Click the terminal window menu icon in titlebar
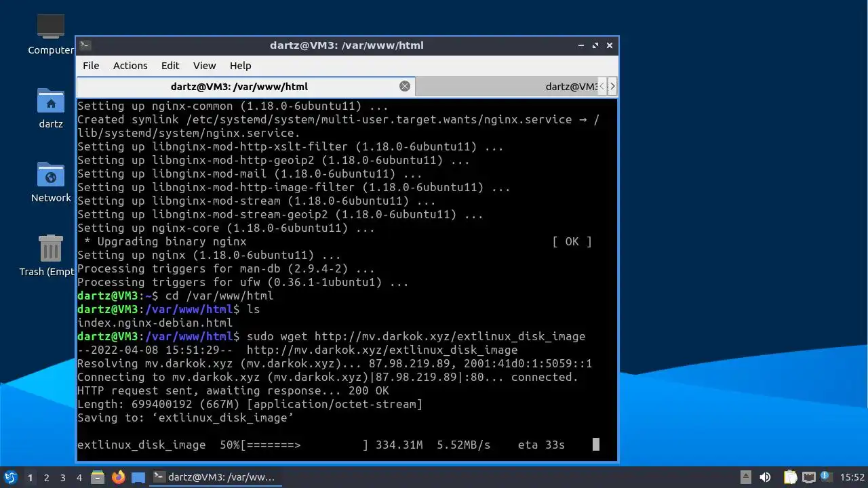This screenshot has width=868, height=488. [85, 45]
